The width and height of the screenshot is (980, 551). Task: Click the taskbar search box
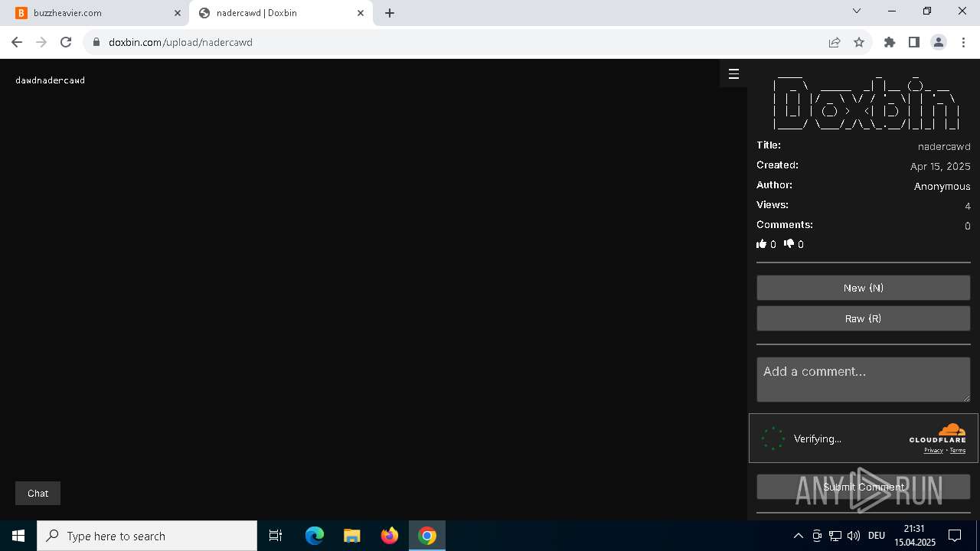pos(147,536)
